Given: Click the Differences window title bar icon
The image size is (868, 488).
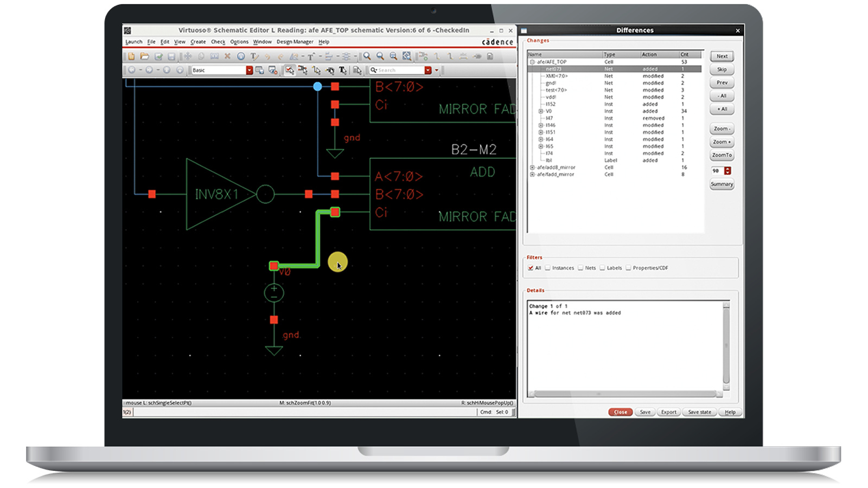Looking at the screenshot, I should click(x=524, y=30).
